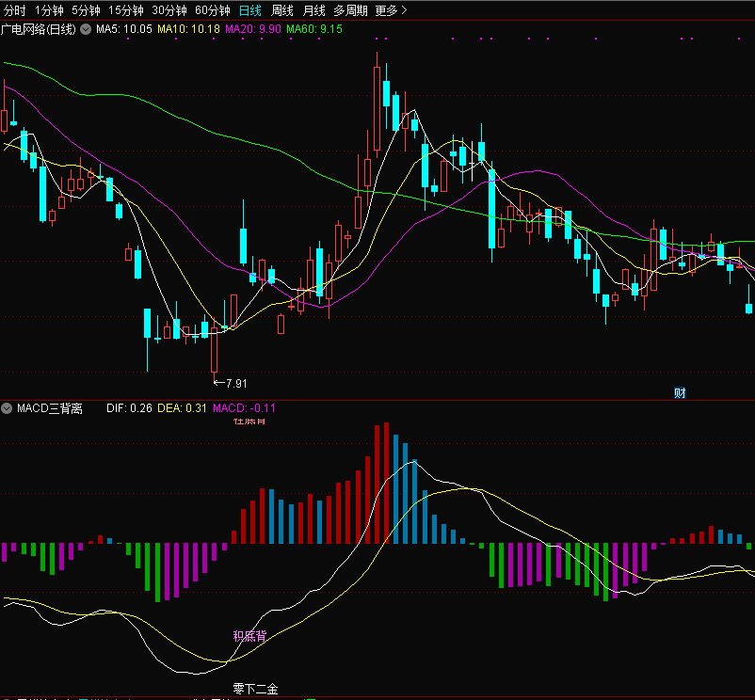This screenshot has height=700, width=755.
Task: Select the magenta MA20 label
Action: [x=252, y=29]
